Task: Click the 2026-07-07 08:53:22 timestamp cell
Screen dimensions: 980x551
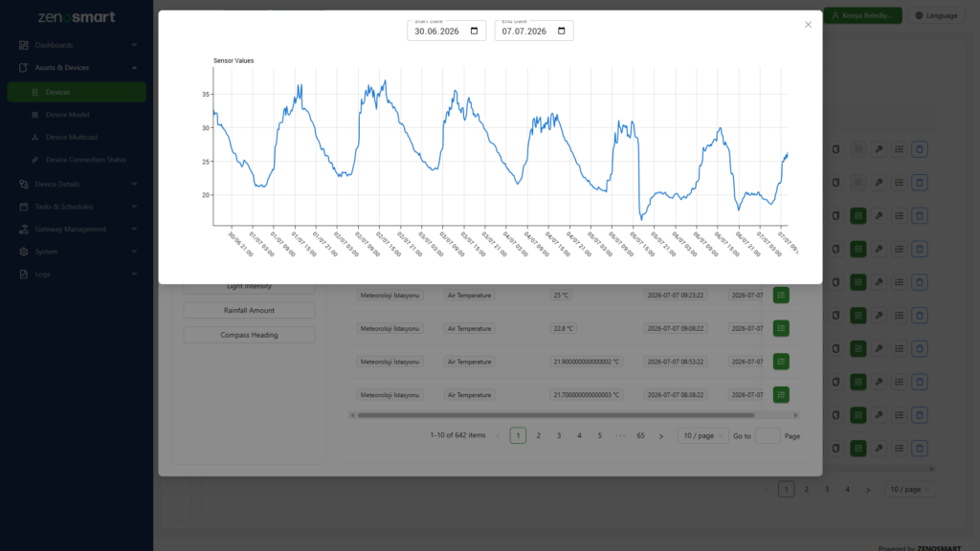Action: [675, 361]
